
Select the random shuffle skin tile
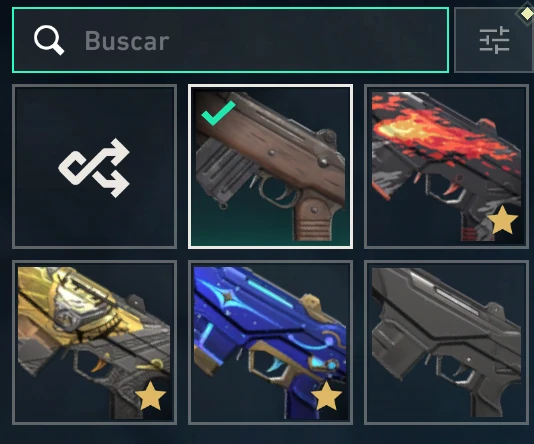click(94, 166)
